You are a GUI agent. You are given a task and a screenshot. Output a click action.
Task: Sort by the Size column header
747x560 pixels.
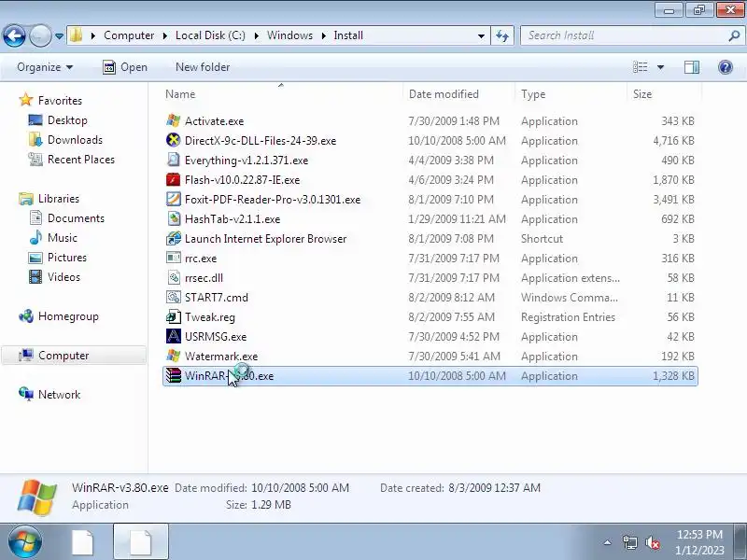[664, 94]
